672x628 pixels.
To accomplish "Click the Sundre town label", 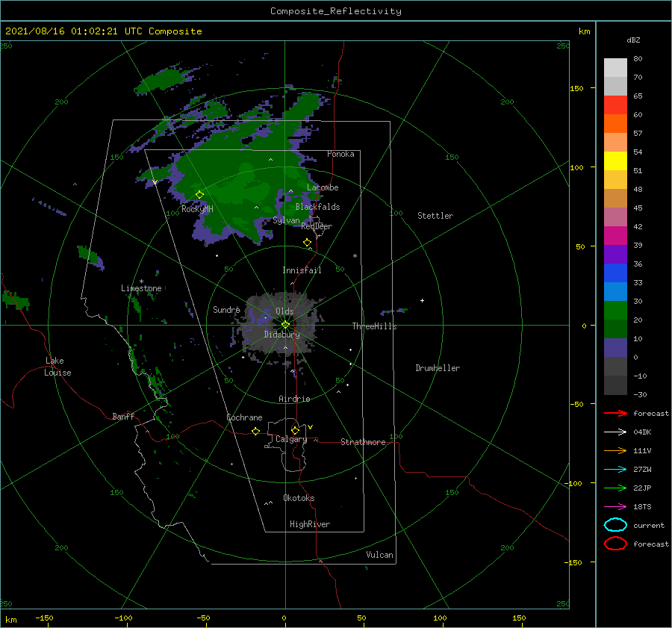I will [x=226, y=309].
